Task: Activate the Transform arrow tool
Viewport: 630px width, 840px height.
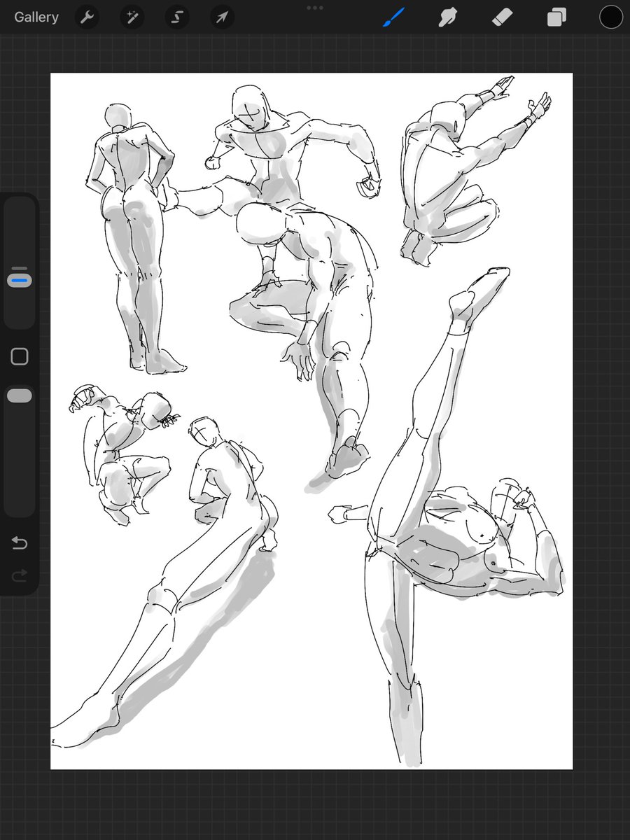Action: [x=222, y=17]
